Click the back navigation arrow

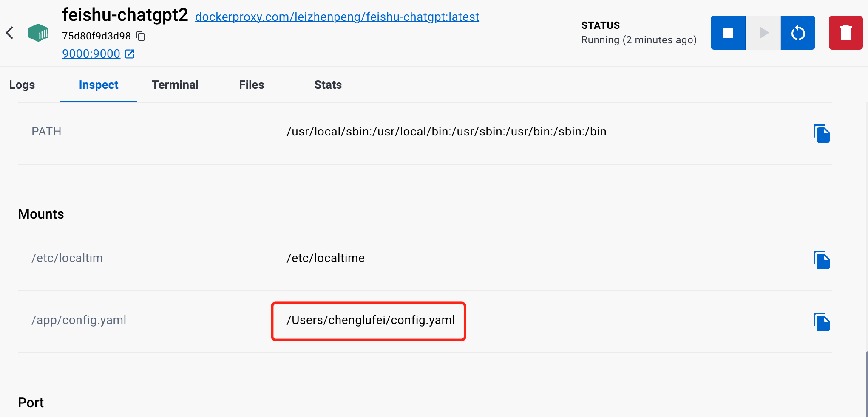click(x=10, y=32)
